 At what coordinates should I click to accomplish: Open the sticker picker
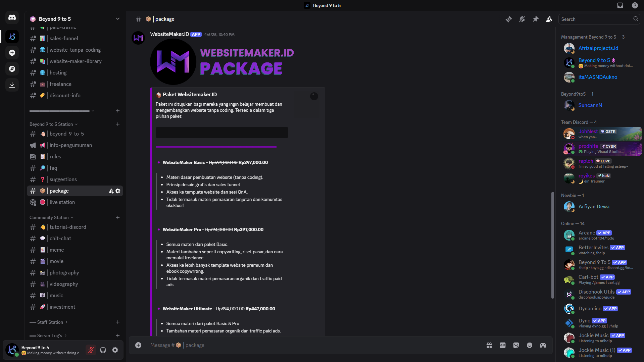516,345
